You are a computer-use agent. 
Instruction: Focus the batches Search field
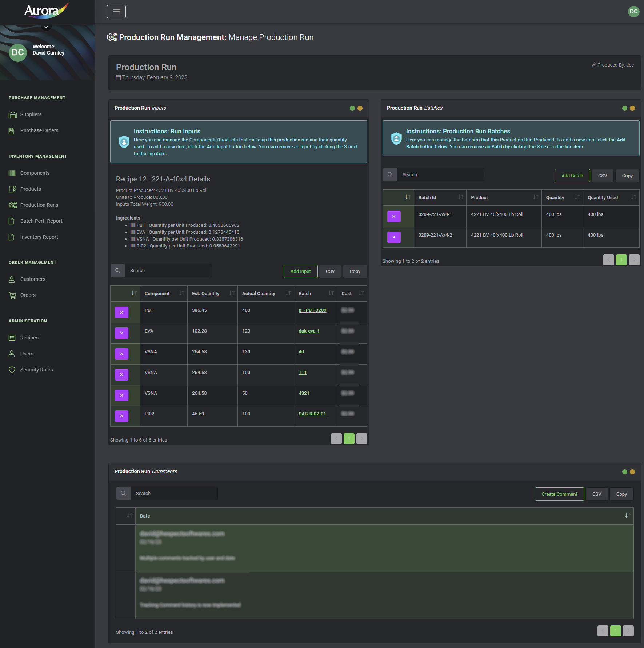click(x=440, y=175)
